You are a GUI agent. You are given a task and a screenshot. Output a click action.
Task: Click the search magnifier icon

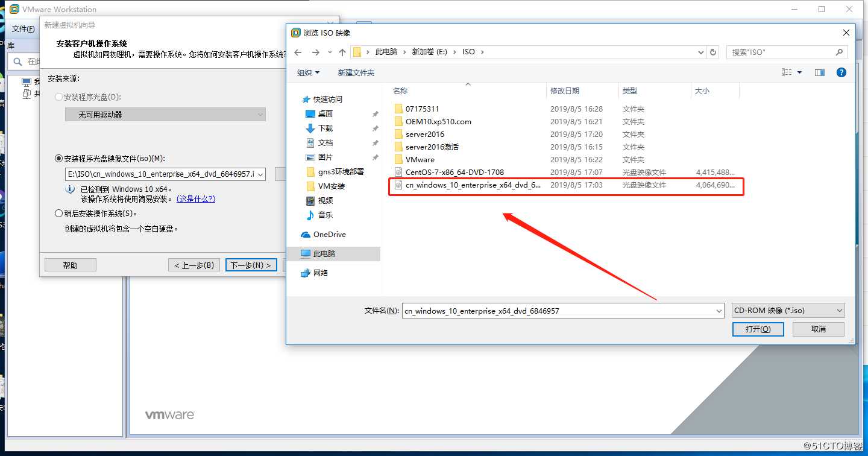840,52
